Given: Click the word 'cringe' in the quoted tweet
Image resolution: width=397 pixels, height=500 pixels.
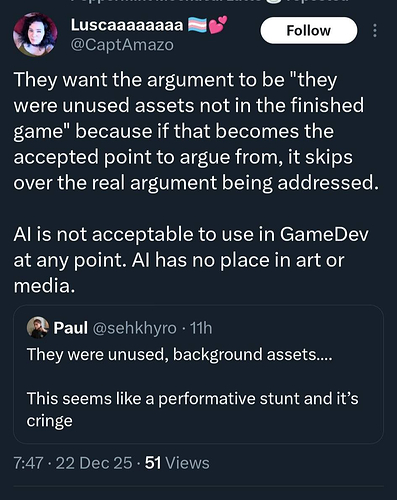Looking at the screenshot, I should (49, 421).
